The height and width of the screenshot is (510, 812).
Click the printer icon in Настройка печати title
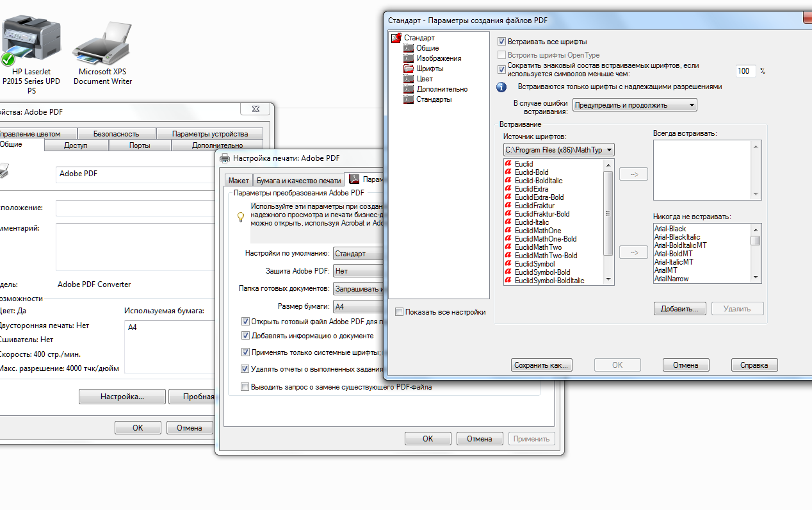pos(225,158)
